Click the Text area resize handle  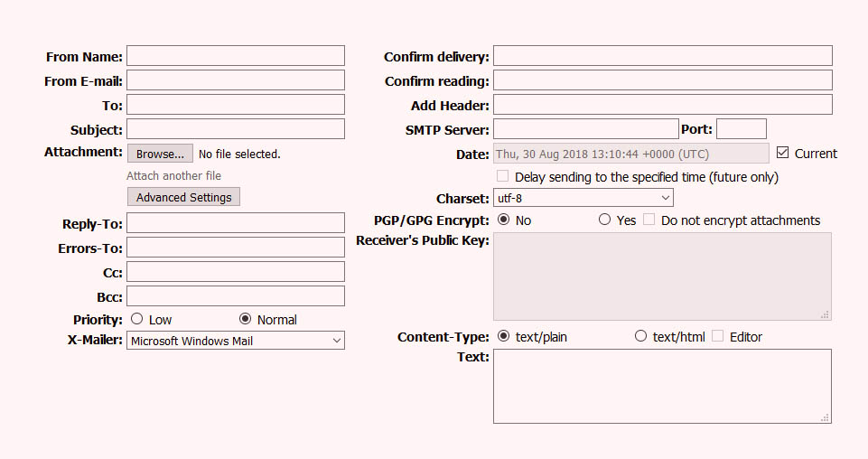click(825, 418)
